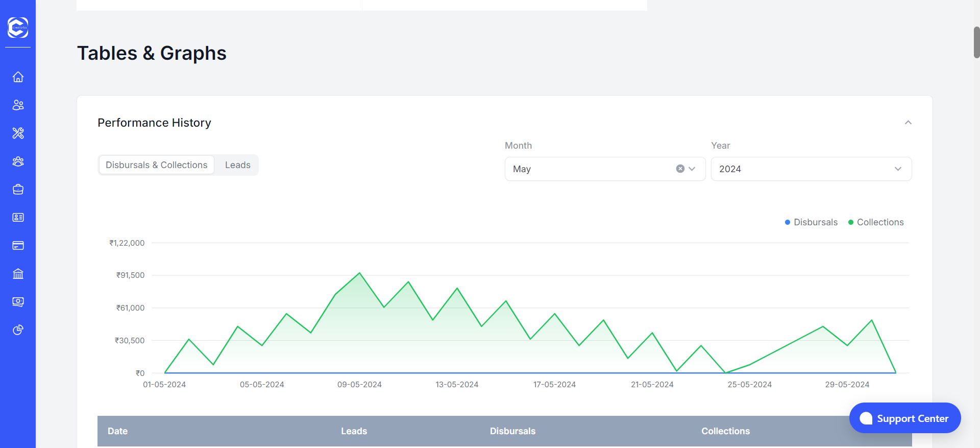Switch to the Leads tab
Viewport: 980px width, 448px height.
click(237, 165)
